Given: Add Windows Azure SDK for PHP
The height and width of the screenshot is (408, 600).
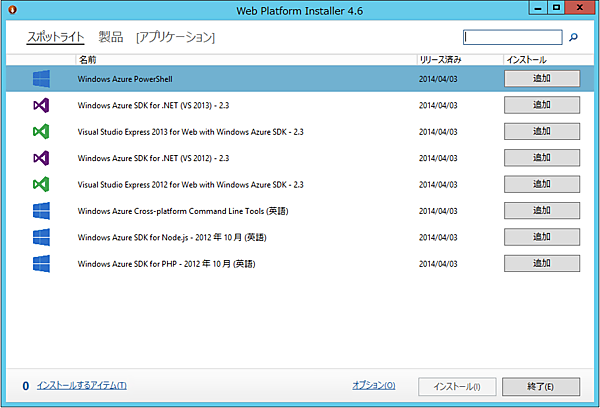Looking at the screenshot, I should point(542,263).
